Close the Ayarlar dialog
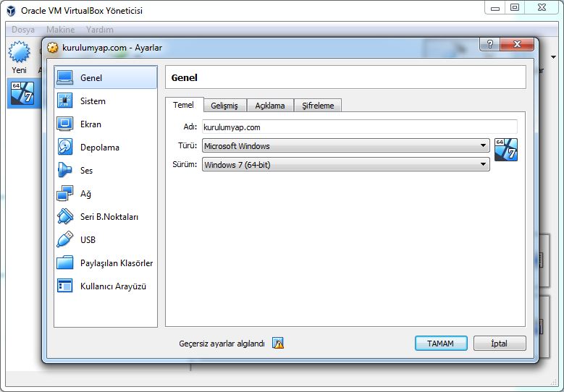Image resolution: width=564 pixels, height=392 pixels. click(517, 44)
